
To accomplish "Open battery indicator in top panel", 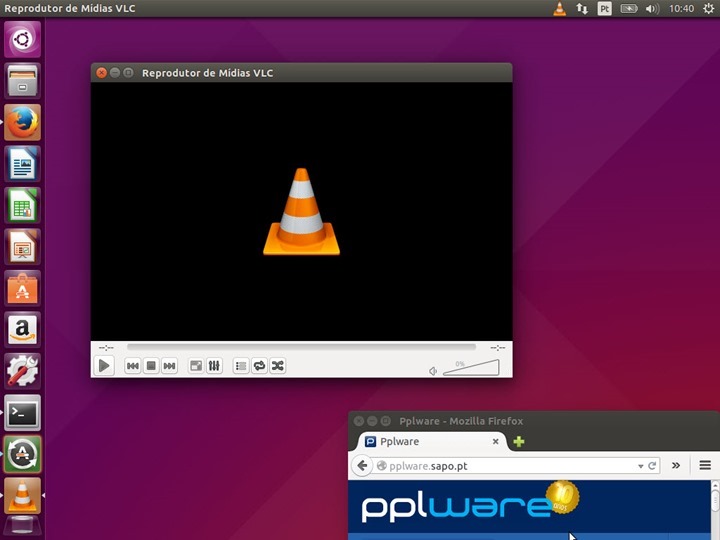I will point(629,8).
